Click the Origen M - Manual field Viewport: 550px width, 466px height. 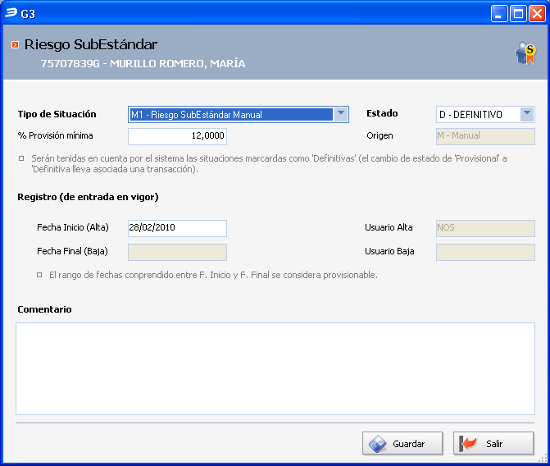[x=485, y=136]
